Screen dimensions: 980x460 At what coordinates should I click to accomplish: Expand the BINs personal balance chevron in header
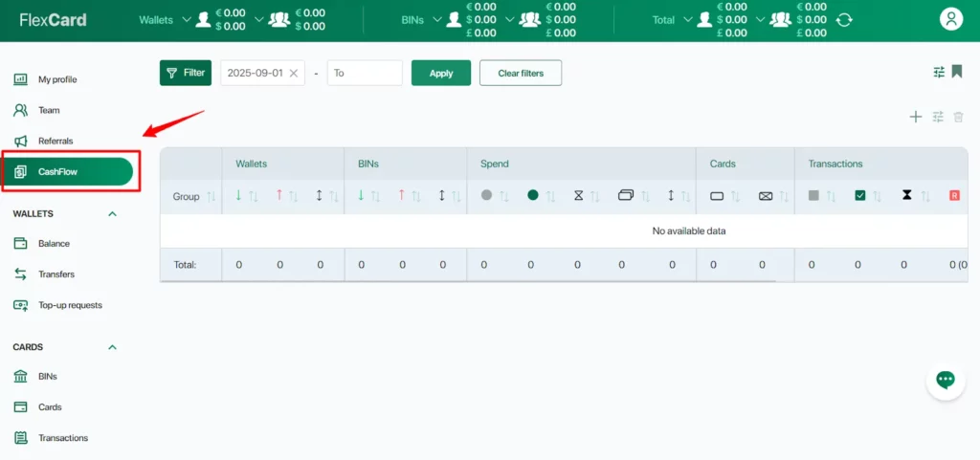pos(436,19)
